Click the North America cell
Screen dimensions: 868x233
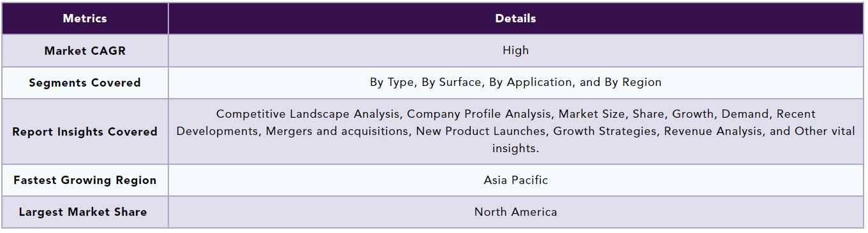point(516,212)
